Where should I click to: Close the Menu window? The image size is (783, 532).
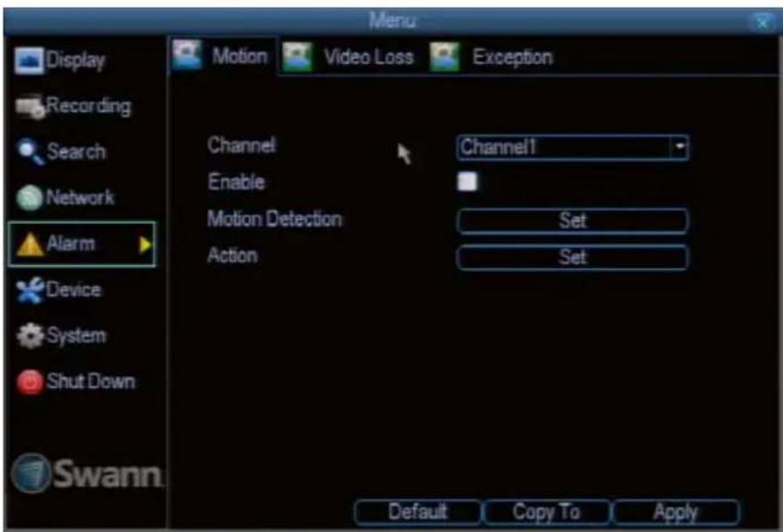click(x=762, y=22)
